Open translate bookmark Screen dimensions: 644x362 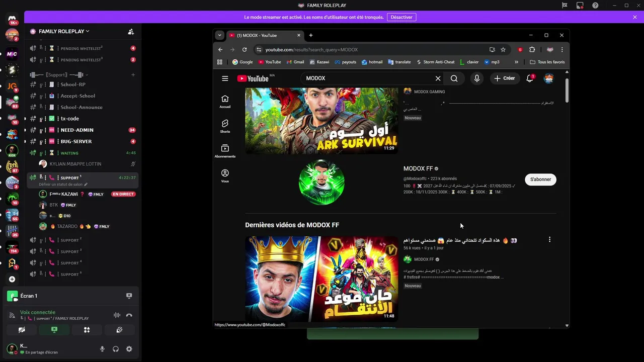[399, 62]
